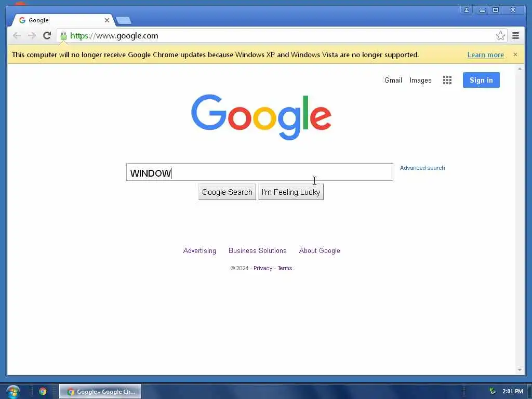
Task: Go back using the browser back arrow
Action: (17, 36)
